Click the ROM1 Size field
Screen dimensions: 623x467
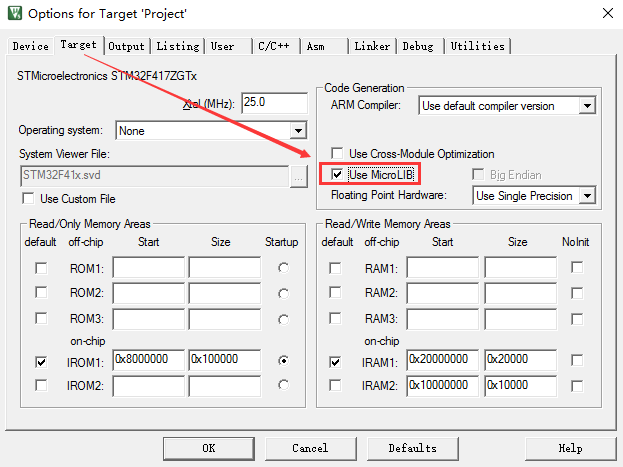coord(225,267)
